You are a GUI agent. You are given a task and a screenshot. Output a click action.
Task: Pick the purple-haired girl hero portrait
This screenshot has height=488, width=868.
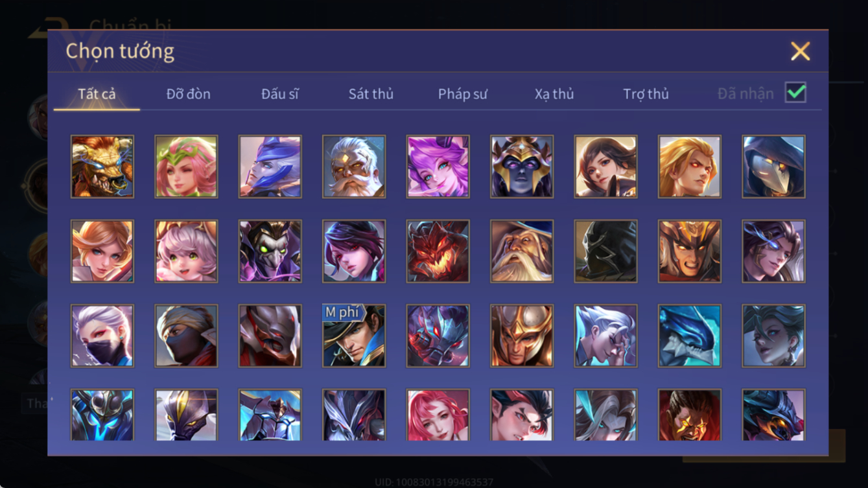tap(438, 167)
